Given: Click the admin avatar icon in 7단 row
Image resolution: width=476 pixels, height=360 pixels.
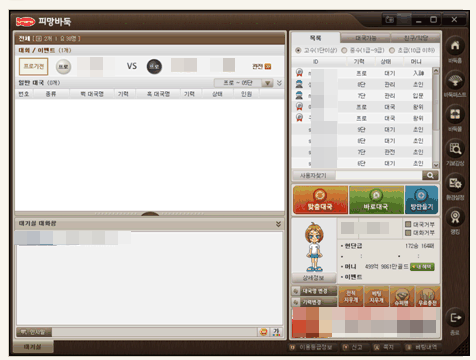Looking at the screenshot, I should (x=299, y=95).
